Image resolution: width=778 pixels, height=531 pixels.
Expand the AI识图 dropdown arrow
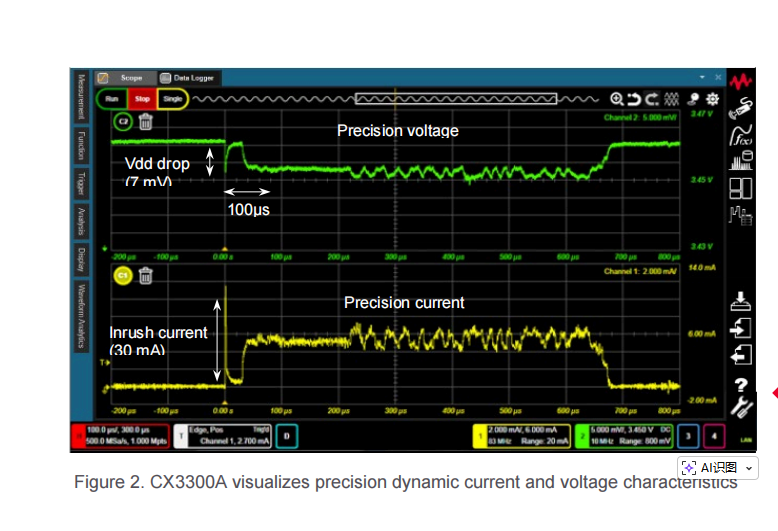pos(750,468)
